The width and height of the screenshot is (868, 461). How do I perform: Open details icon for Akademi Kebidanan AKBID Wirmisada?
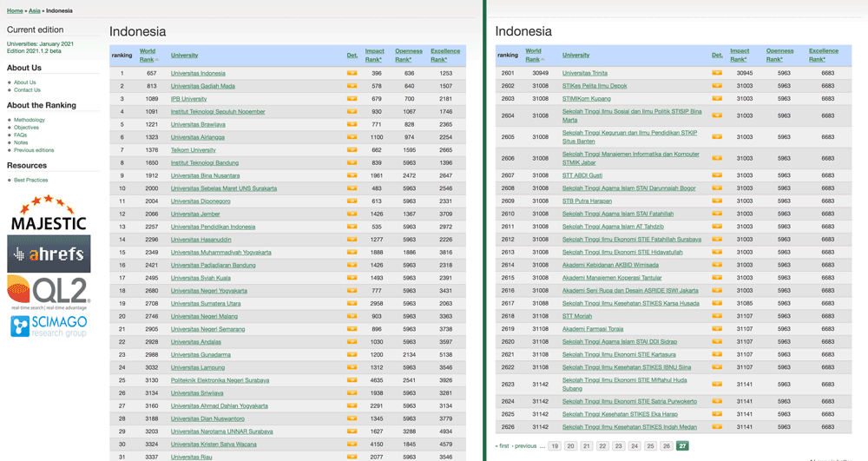pyautogui.click(x=717, y=265)
